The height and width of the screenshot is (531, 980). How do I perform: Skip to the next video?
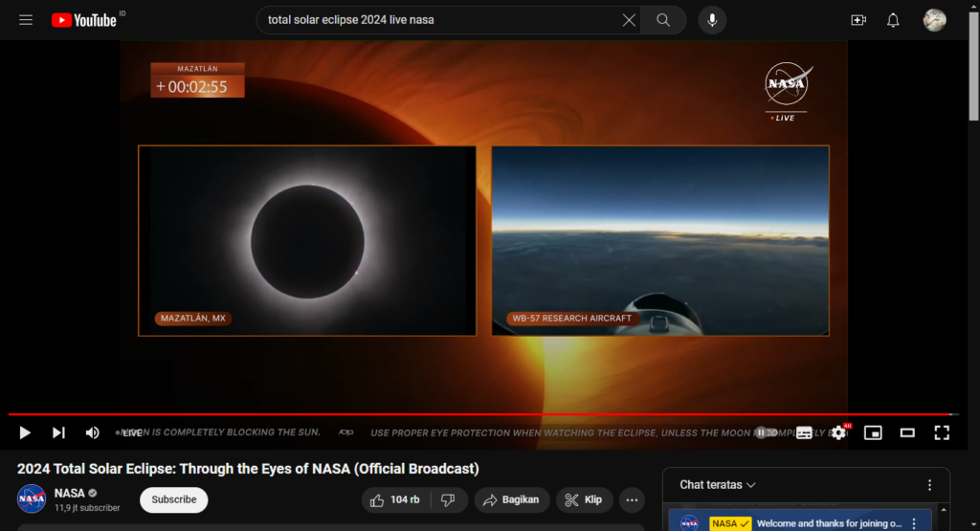click(x=58, y=432)
